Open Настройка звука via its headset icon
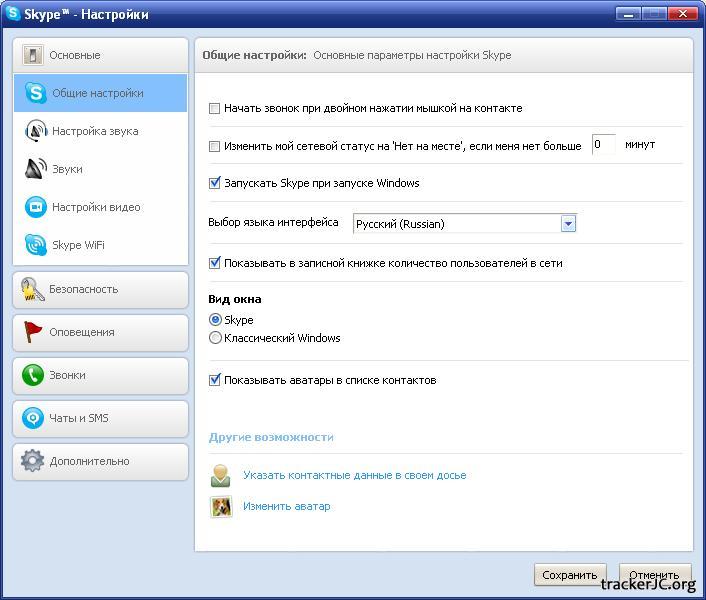Screen dimensions: 706x600 (36, 131)
